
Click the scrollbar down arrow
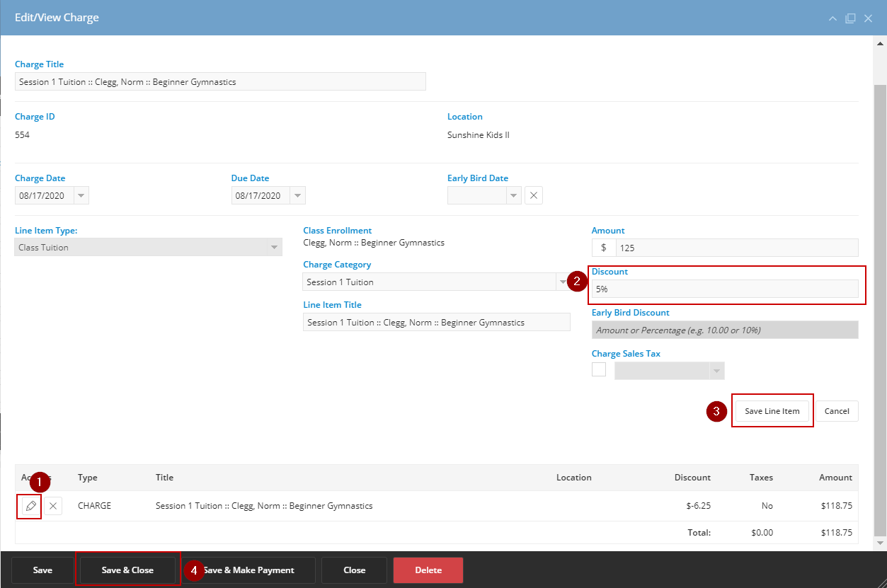[881, 543]
